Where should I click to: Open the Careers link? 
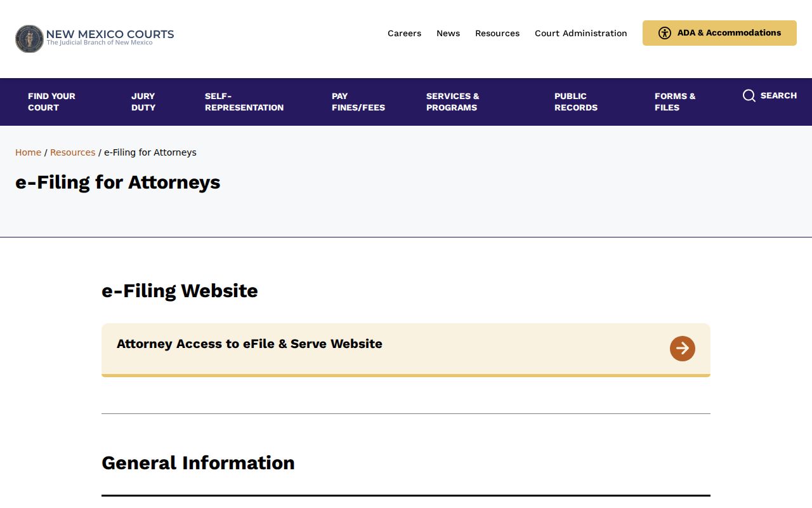(x=404, y=33)
